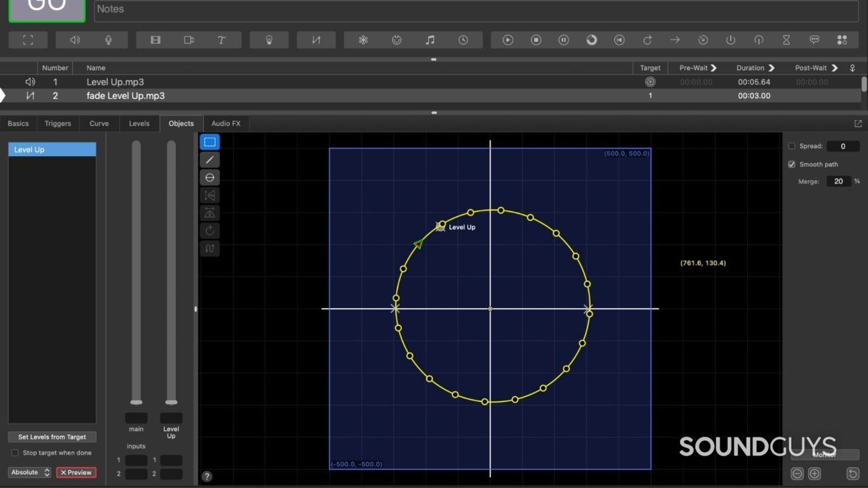
Task: Choose the line path tool
Action: click(210, 160)
